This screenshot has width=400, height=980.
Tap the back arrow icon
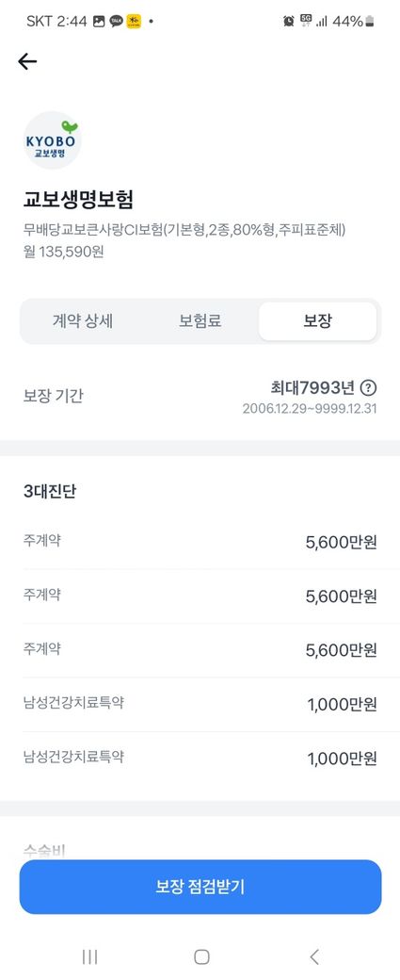coord(27,61)
